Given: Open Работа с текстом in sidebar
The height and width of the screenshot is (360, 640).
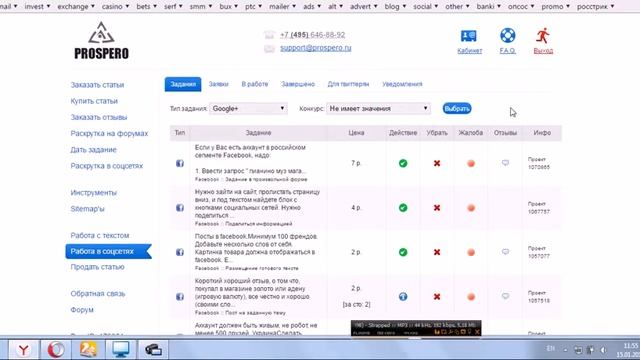Looking at the screenshot, I should coord(100,236).
